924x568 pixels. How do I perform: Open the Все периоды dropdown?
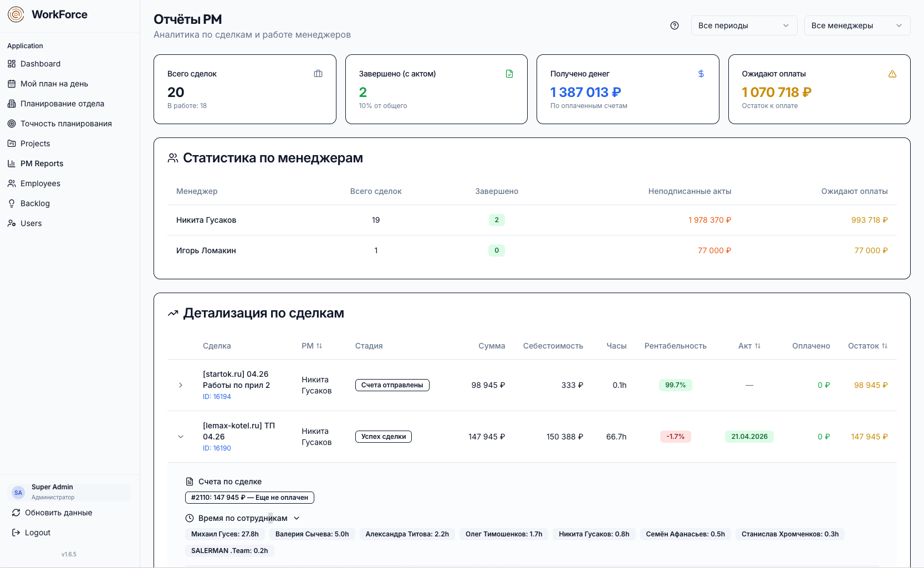pyautogui.click(x=744, y=25)
